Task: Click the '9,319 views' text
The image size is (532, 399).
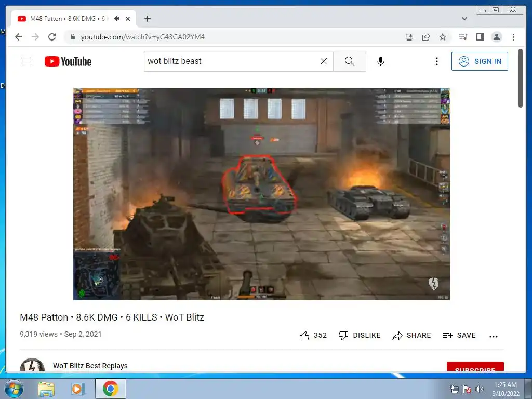Action: [38, 334]
